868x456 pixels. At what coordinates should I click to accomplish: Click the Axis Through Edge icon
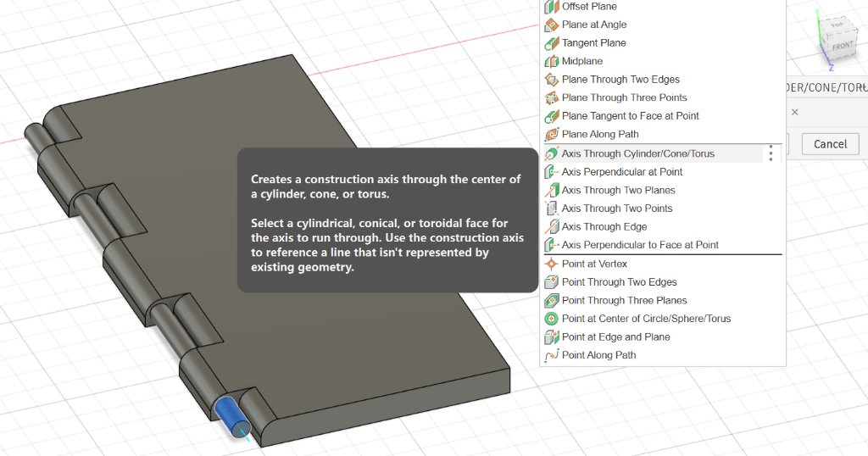pos(552,227)
